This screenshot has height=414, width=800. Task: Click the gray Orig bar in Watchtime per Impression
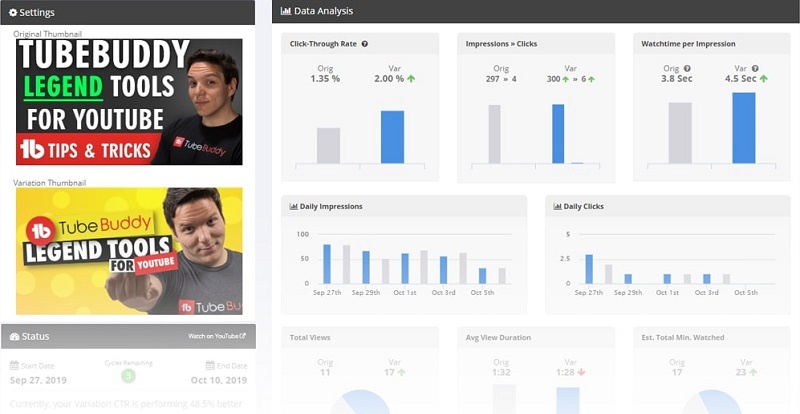(680, 133)
